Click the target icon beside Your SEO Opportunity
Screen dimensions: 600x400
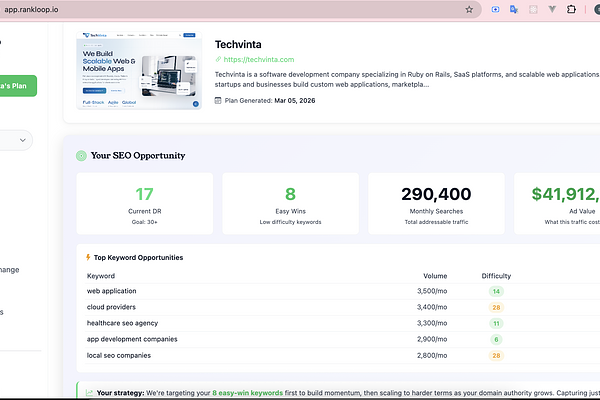point(81,155)
